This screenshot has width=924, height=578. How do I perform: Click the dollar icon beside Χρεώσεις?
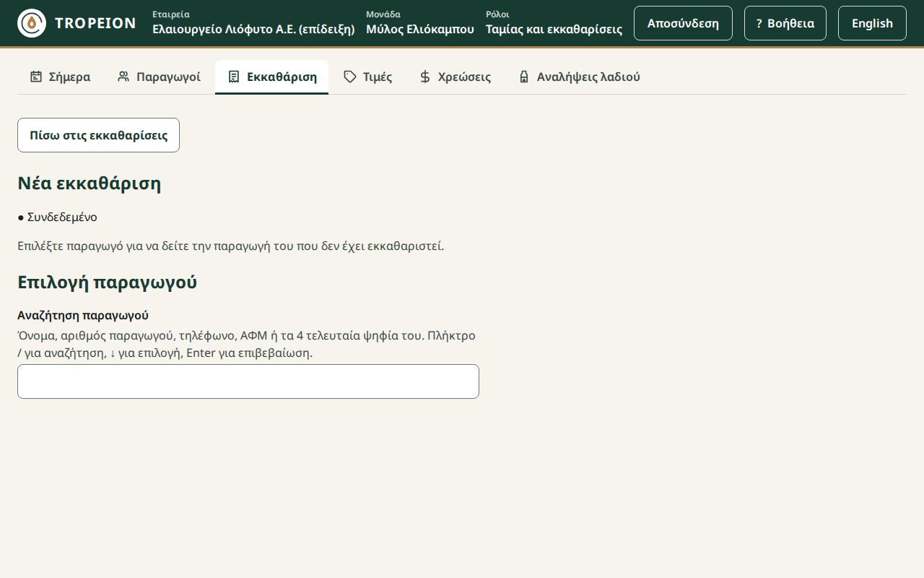tap(425, 77)
